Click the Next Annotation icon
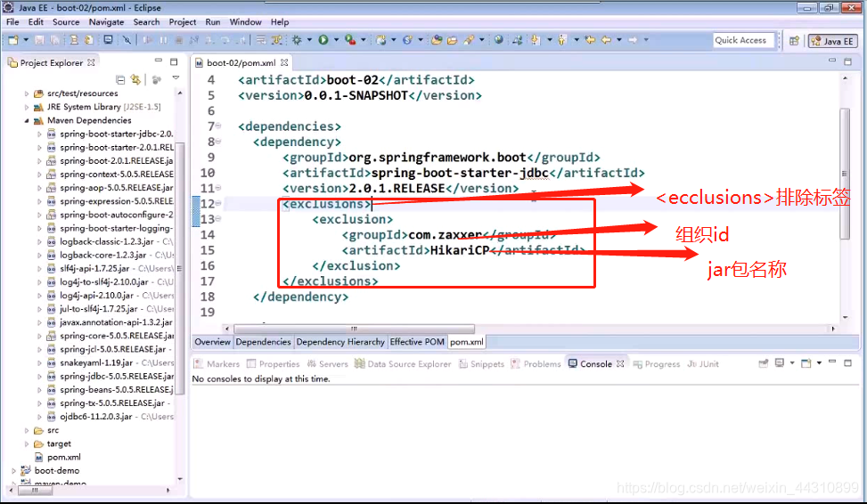The image size is (867, 504). pyautogui.click(x=536, y=40)
